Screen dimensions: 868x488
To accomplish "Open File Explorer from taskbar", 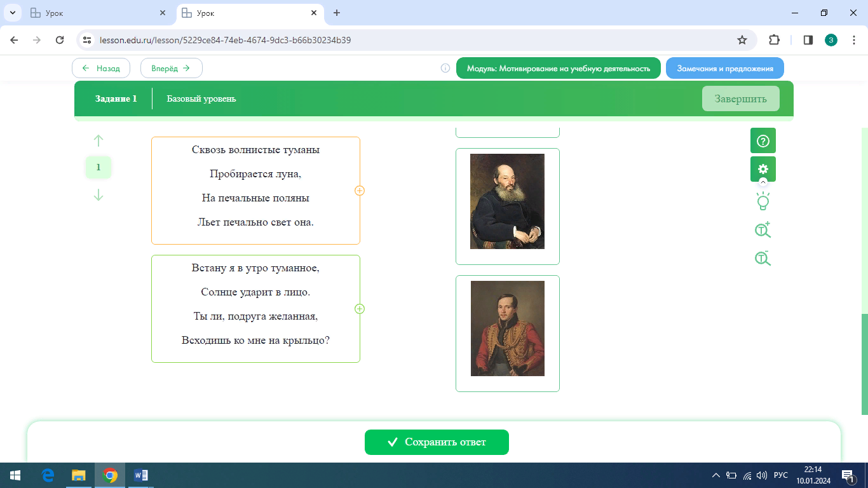I will (x=79, y=475).
